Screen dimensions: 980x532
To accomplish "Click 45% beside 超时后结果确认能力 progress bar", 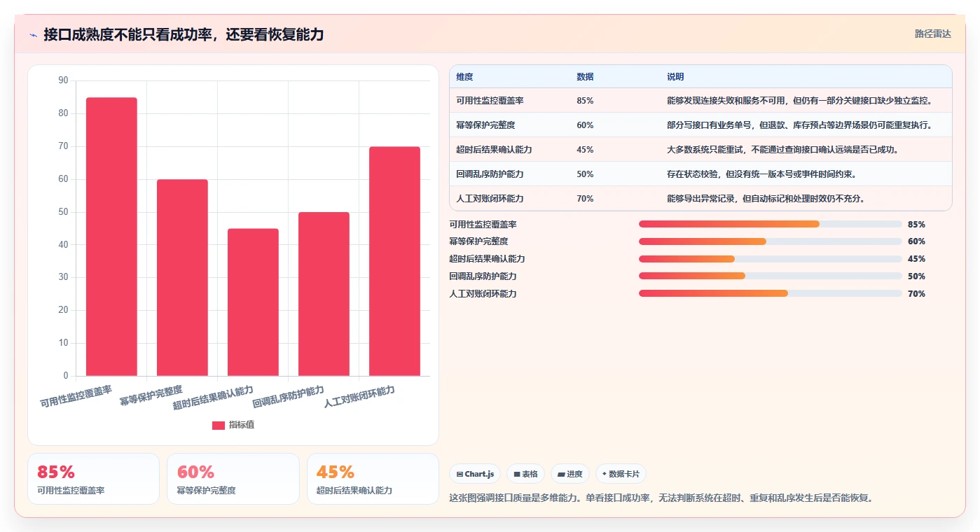I will point(916,259).
